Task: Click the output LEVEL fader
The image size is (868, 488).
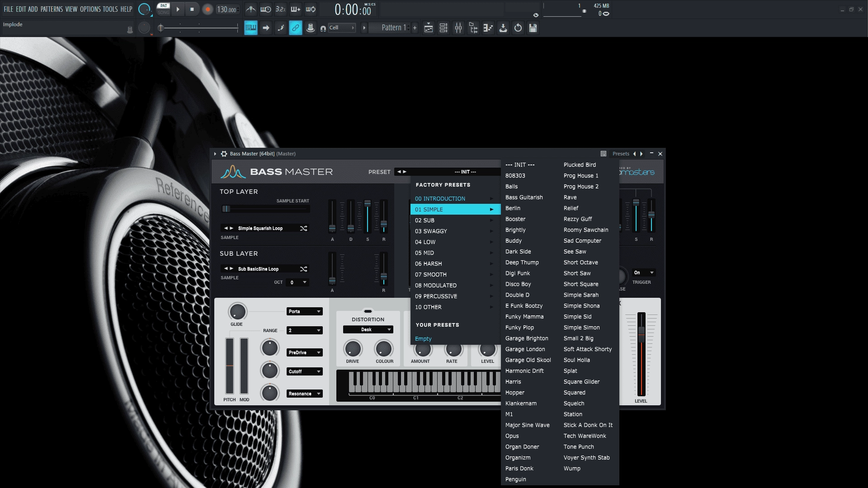Action: 641,355
